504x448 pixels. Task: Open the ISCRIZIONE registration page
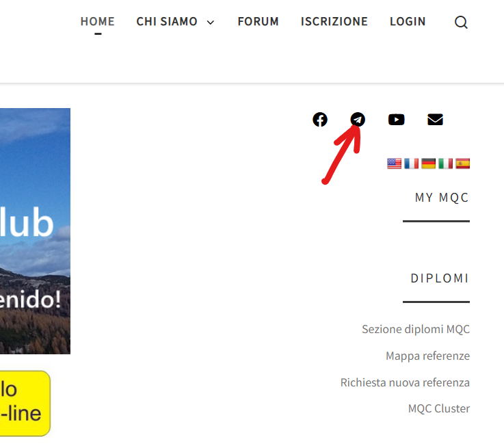tap(334, 22)
